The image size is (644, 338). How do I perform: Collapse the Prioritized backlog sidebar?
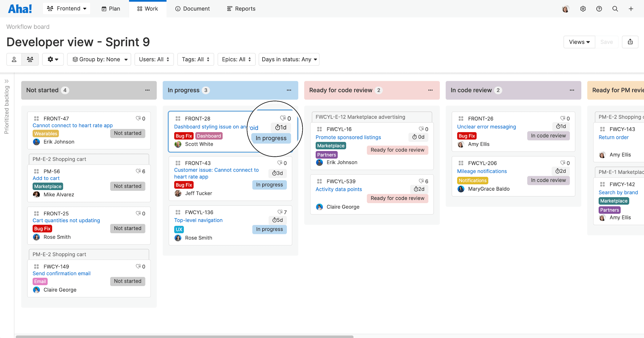(x=6, y=81)
